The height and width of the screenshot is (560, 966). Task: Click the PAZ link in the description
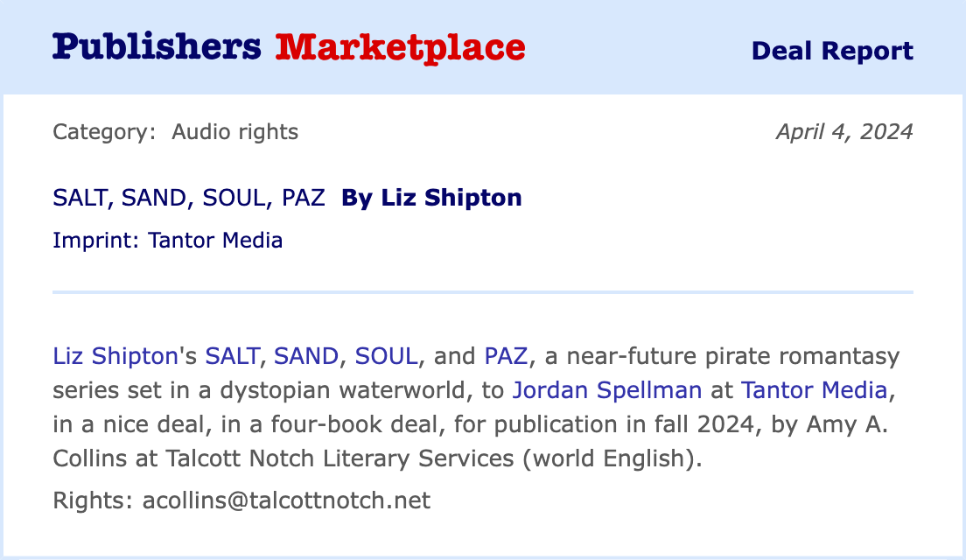(506, 356)
